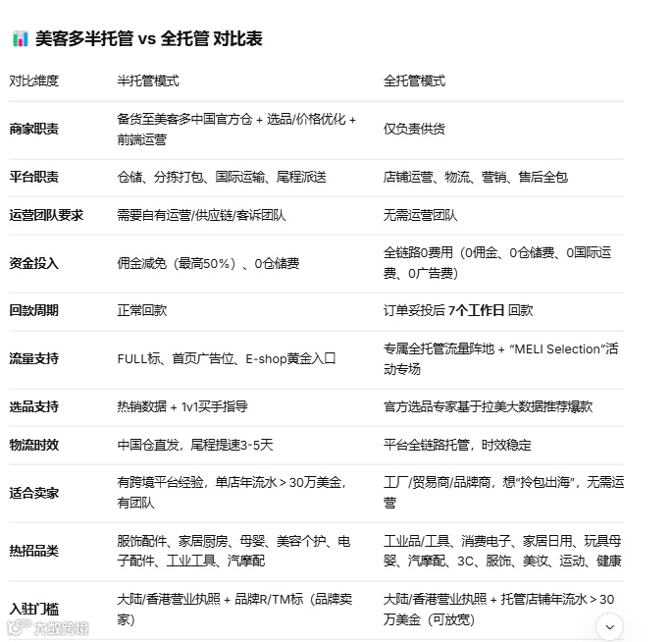The height and width of the screenshot is (642, 672).
Task: Click cell '热销数据 + 1v1买手指导'
Action: tap(182, 406)
